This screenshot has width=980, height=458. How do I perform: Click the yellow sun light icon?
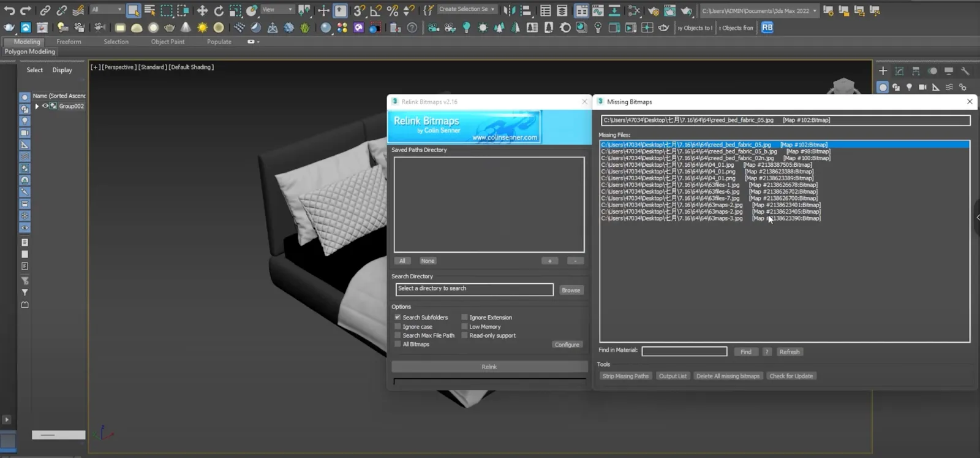202,28
